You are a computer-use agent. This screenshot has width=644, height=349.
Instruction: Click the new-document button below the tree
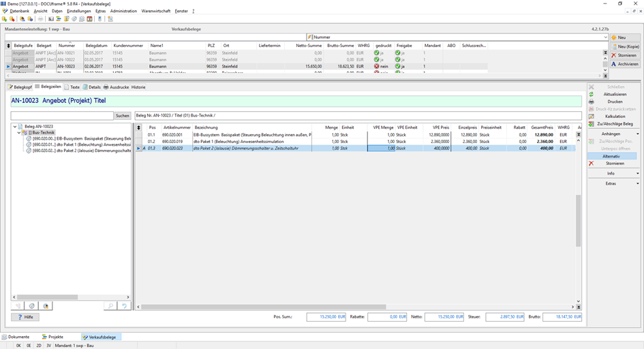[x=18, y=306]
